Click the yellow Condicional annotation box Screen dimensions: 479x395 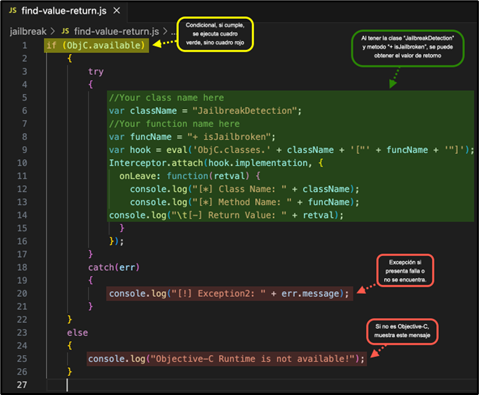tap(215, 34)
